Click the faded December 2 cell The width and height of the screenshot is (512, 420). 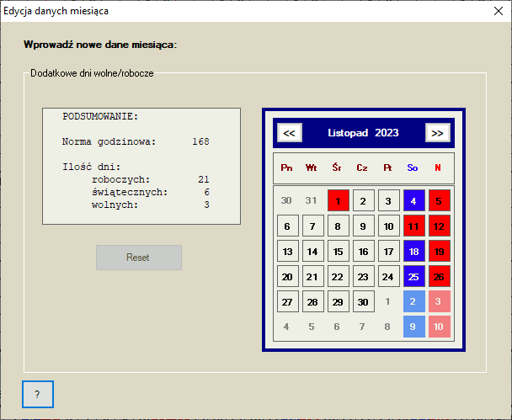(x=413, y=302)
